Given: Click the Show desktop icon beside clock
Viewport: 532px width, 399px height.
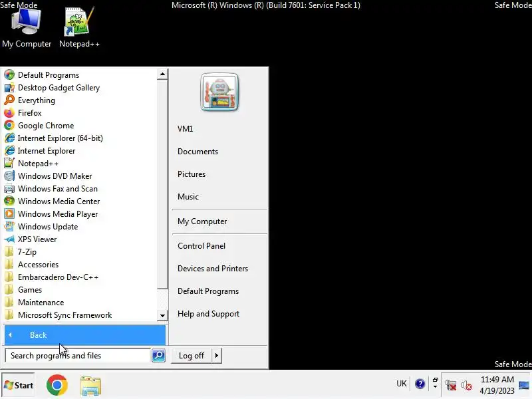Looking at the screenshot, I should (524, 386).
